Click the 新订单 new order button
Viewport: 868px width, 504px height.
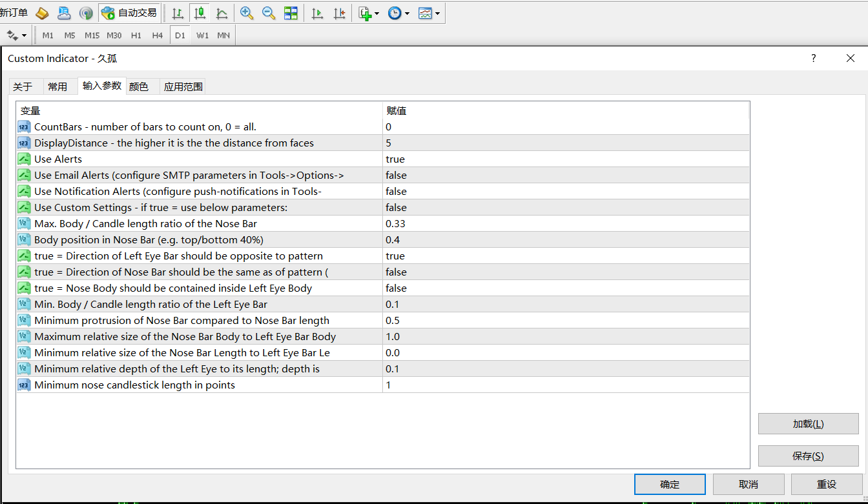point(14,13)
